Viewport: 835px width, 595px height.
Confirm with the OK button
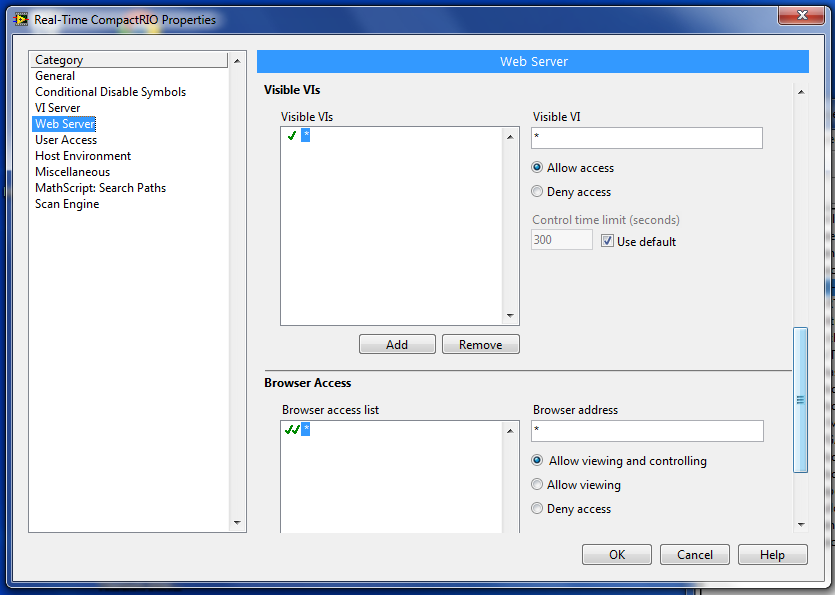click(x=617, y=555)
